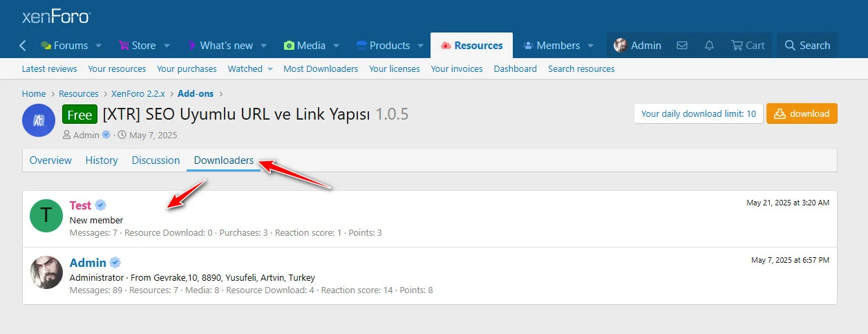Screen dimensions: 868x334
Task: Open the Watched submenu link
Action: [245, 68]
